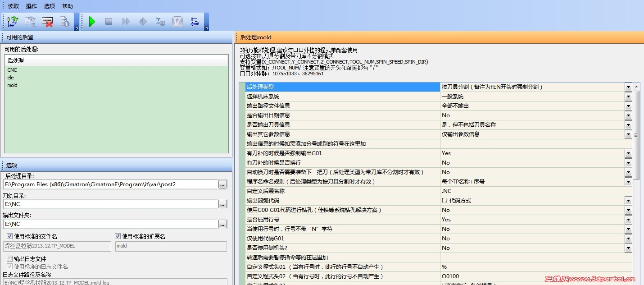Click the 选项 panel header
This screenshot has width=644, height=285.
coord(116,165)
